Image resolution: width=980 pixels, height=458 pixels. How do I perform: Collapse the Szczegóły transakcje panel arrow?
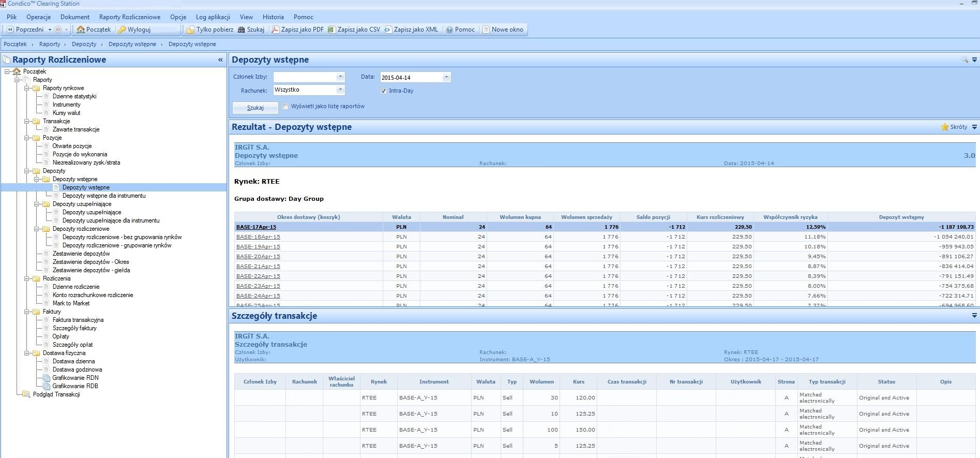click(x=974, y=316)
